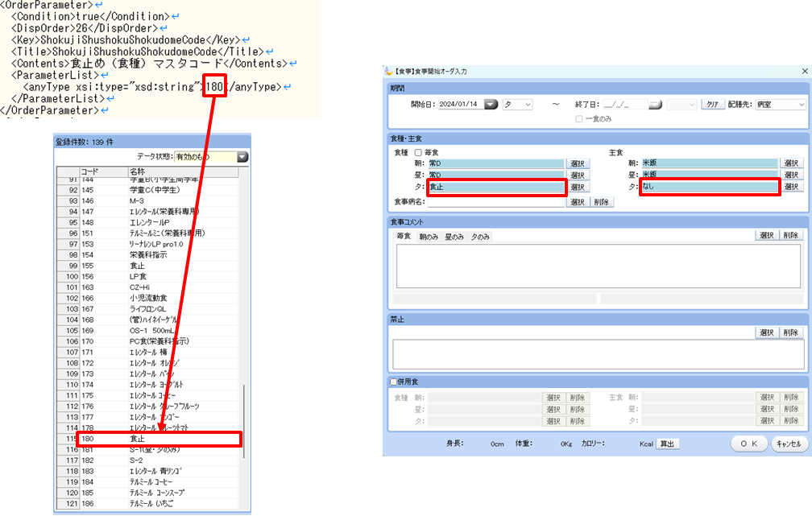
Task: Select row 148 エレンタールP
Action: tap(147, 222)
